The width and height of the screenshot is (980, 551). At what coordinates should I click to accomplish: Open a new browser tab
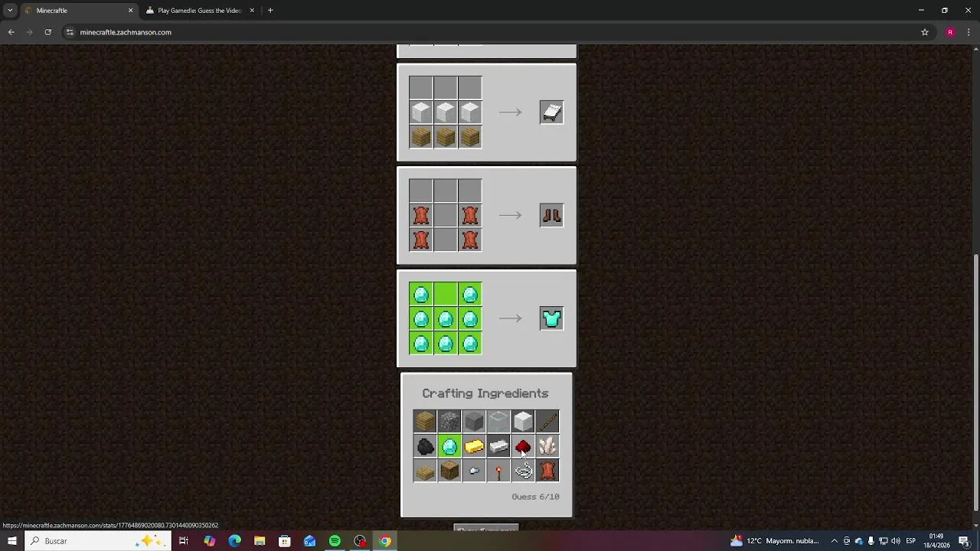pos(270,11)
